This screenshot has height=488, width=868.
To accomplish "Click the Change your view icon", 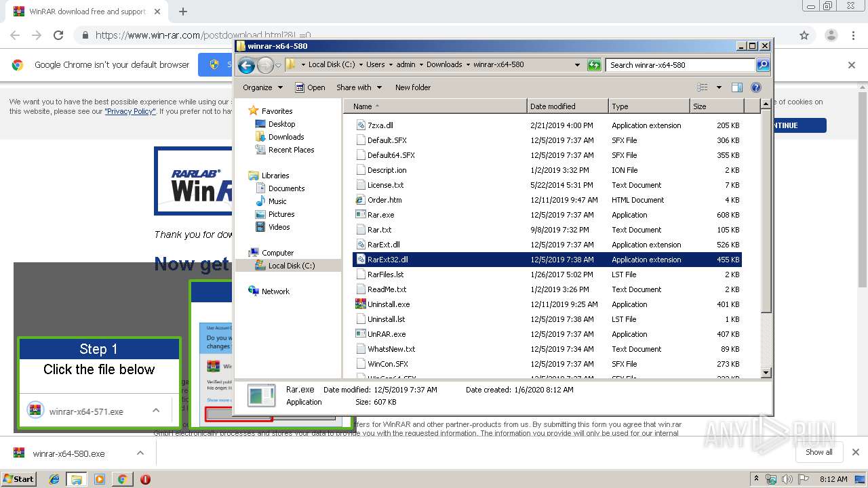I will (703, 87).
